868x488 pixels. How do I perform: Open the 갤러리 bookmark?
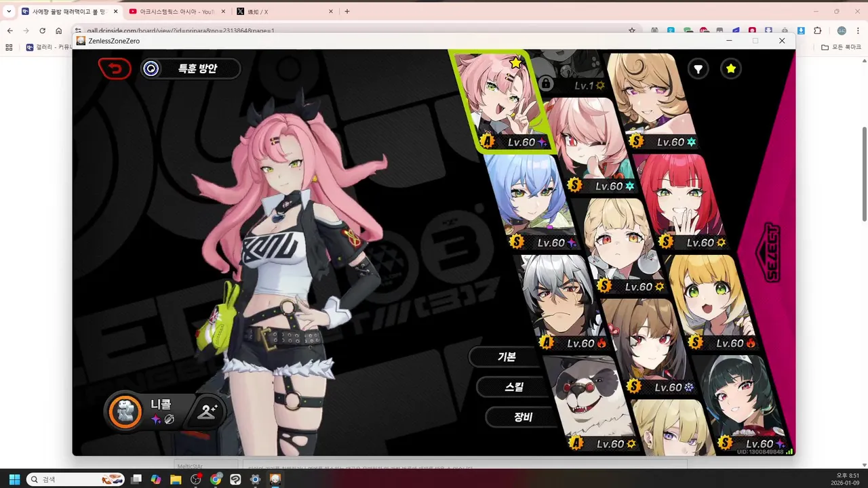[49, 47]
